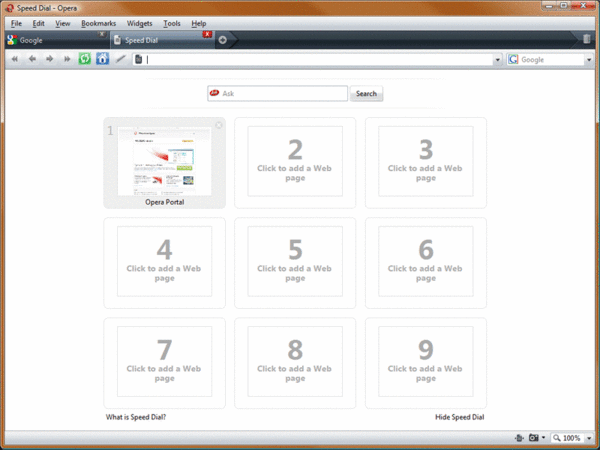The height and width of the screenshot is (450, 600).
Task: Click the Fast Forward navigation button
Action: (67, 59)
